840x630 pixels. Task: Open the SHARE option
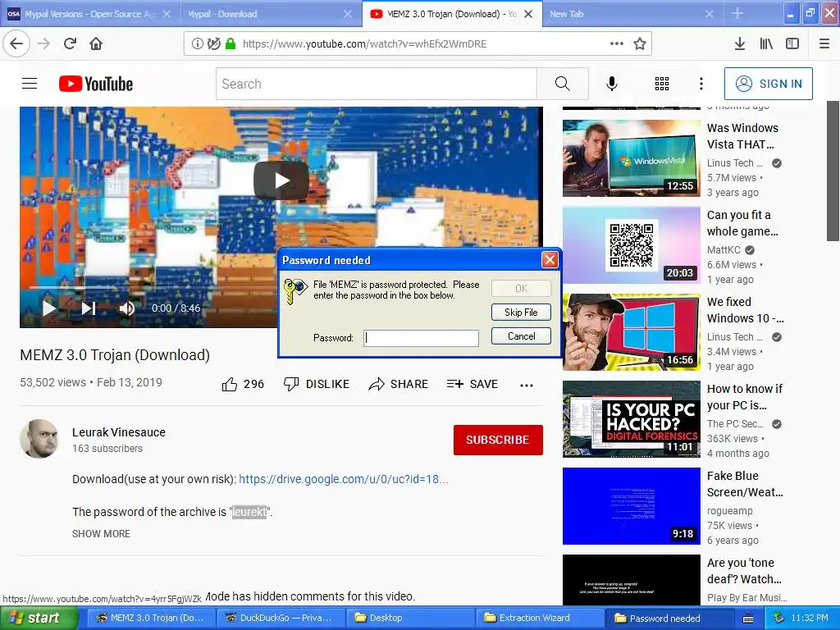(x=399, y=384)
